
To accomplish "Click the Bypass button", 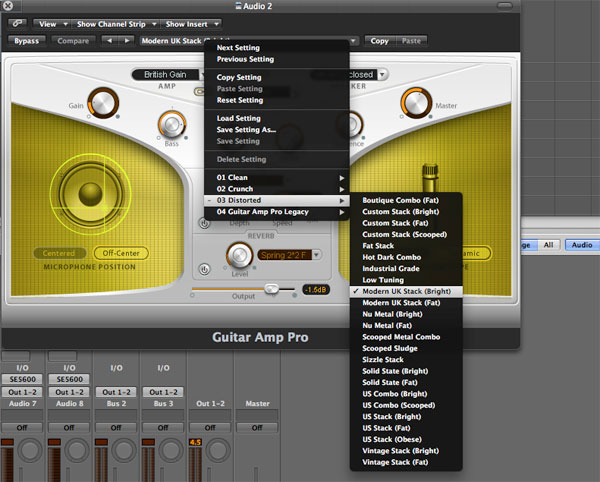I will click(x=26, y=41).
